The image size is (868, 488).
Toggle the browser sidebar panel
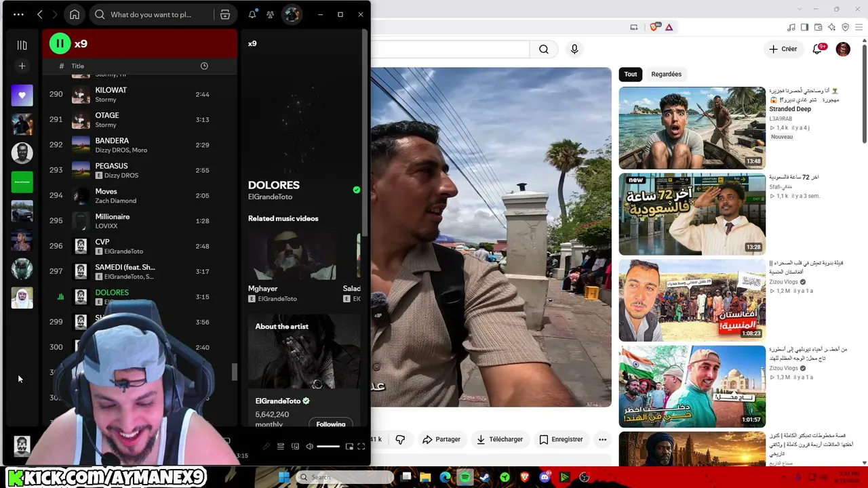pyautogui.click(x=804, y=27)
